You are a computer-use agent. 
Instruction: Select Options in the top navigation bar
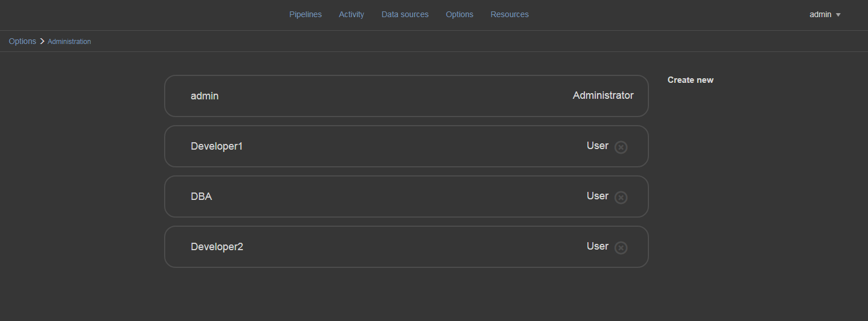tap(459, 14)
